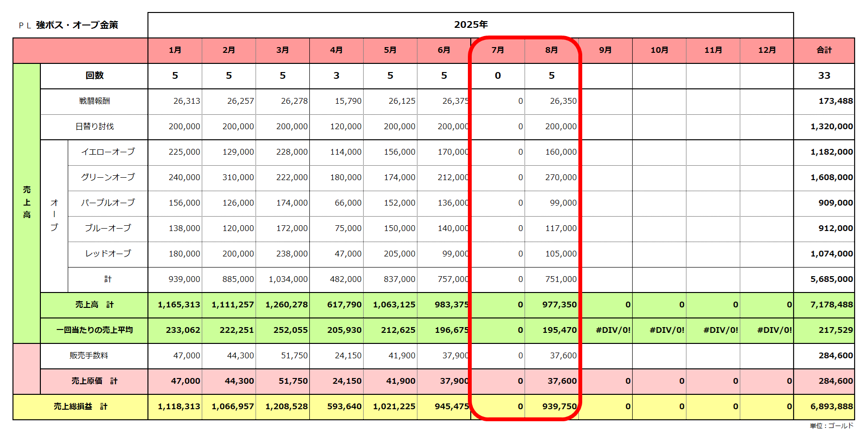
Task: Select the 7月 column header cell
Action: [498, 50]
